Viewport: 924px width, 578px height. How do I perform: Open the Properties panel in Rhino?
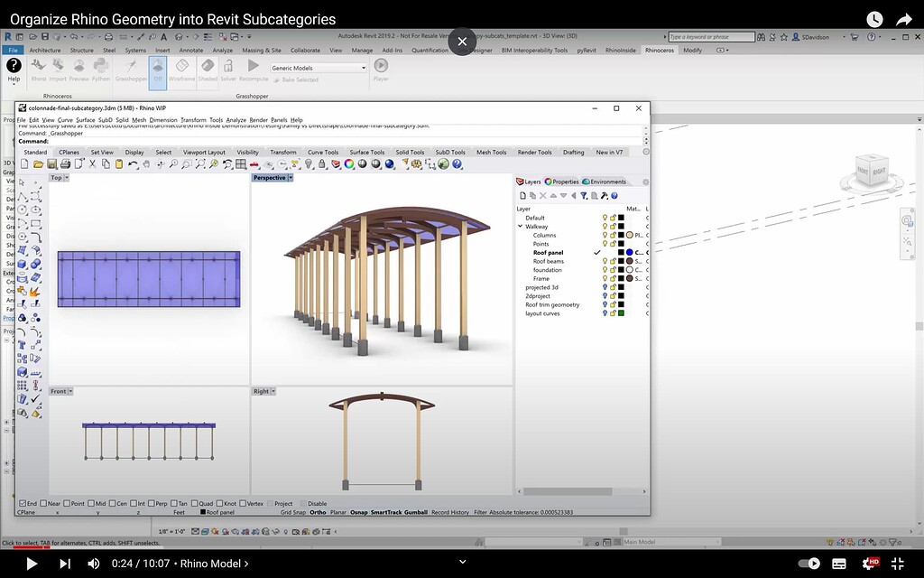tap(549, 182)
